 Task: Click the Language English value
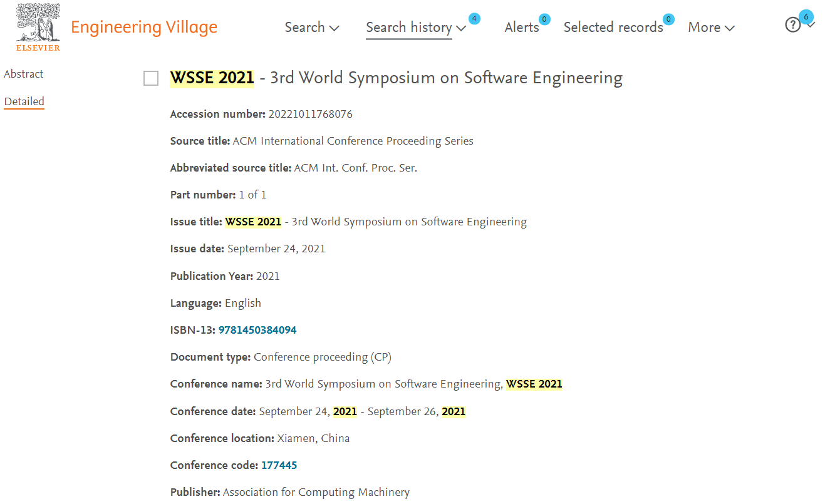pyautogui.click(x=243, y=303)
